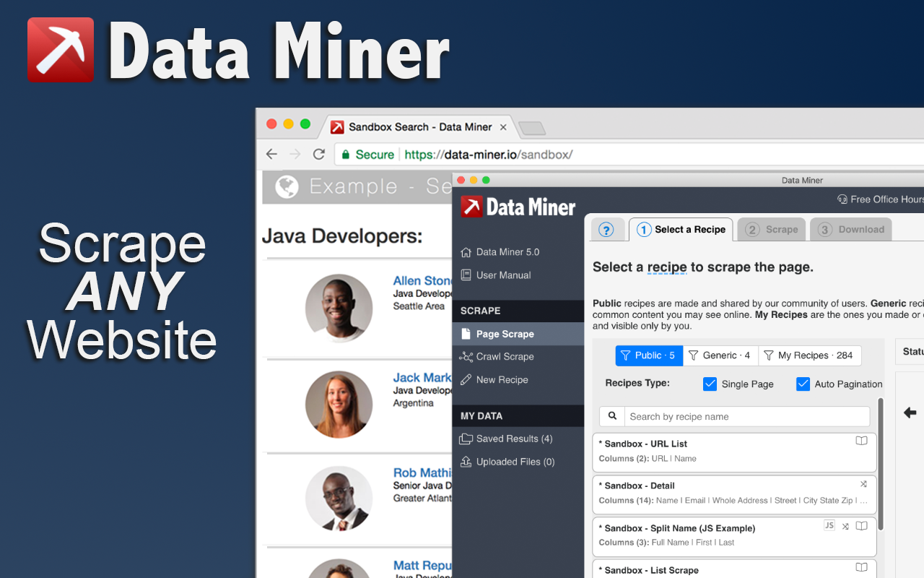Open the book icon on Sandbox URL List recipe
The image size is (924, 578).
tap(861, 441)
